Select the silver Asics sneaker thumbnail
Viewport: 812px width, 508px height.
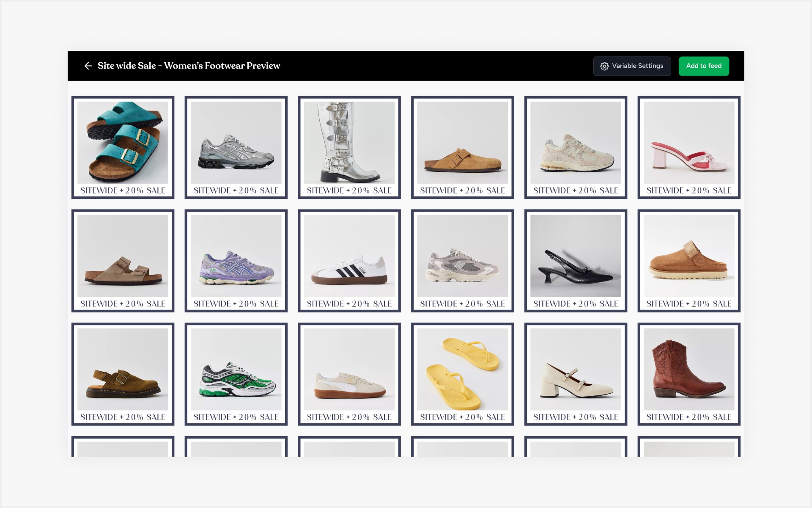tap(236, 143)
